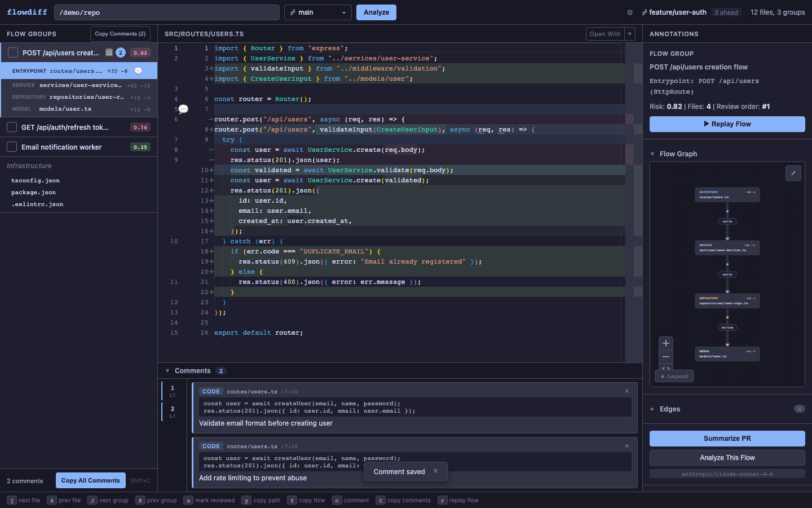The width and height of the screenshot is (812, 508).
Task: Open tsconfig.json infrastructure file
Action: [36, 181]
